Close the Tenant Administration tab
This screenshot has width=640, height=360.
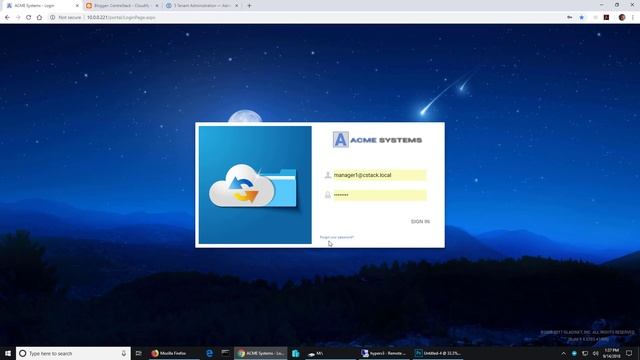[x=236, y=6]
